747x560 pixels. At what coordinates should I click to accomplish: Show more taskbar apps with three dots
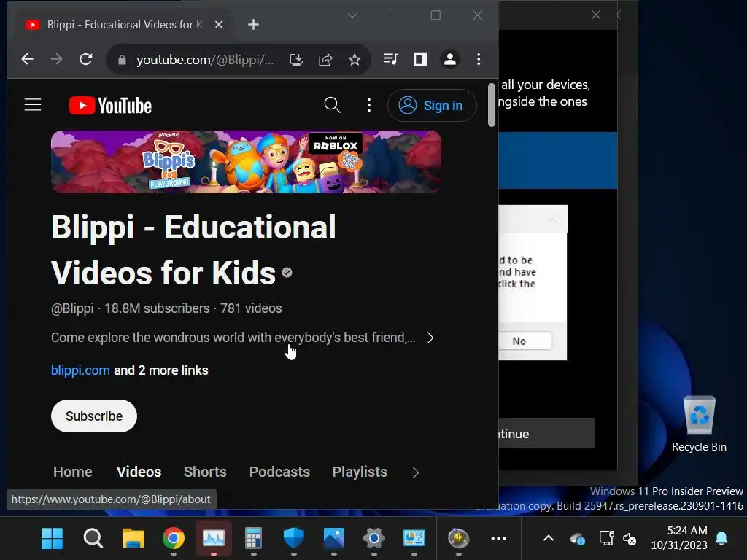click(498, 539)
